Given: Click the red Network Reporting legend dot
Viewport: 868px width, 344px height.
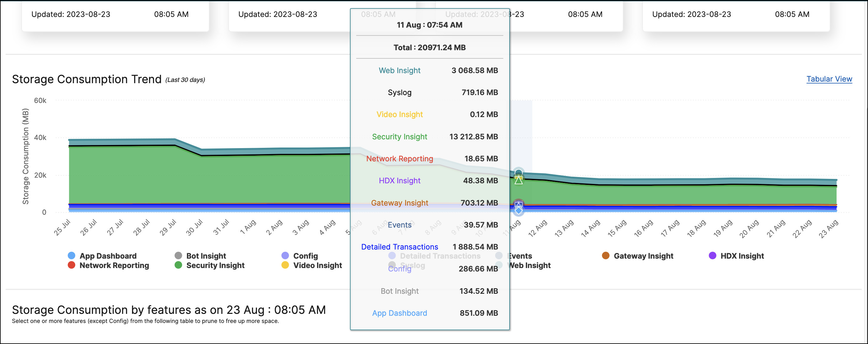Looking at the screenshot, I should (x=71, y=265).
